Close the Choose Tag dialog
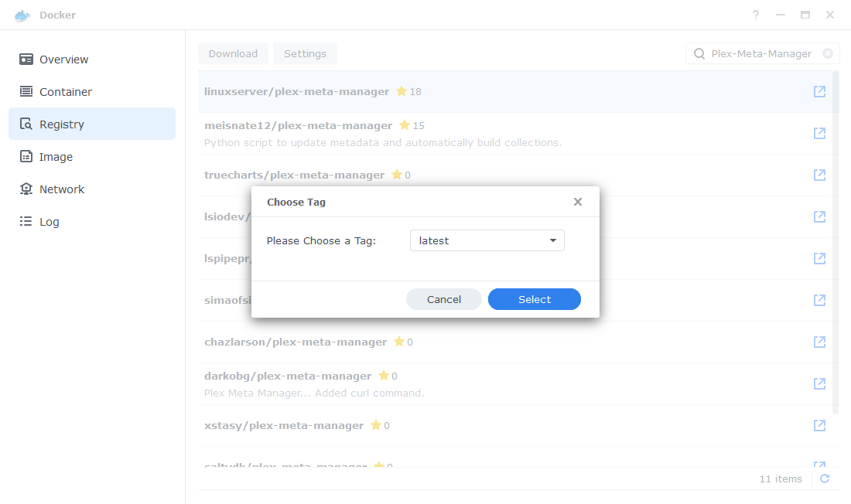 pos(577,202)
